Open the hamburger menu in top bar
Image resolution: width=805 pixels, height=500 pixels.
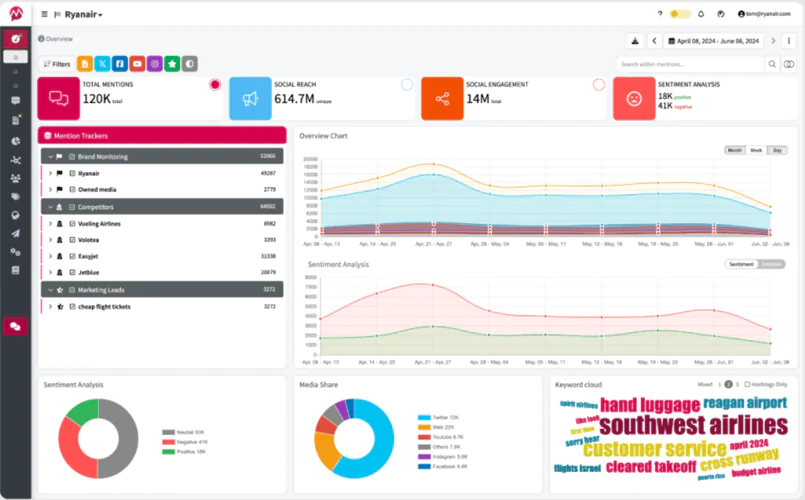pyautogui.click(x=45, y=14)
